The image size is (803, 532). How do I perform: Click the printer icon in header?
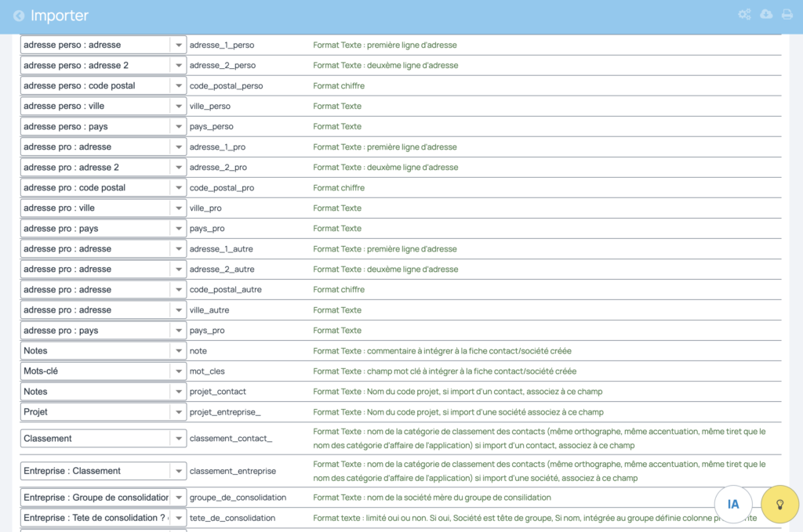pyautogui.click(x=787, y=14)
